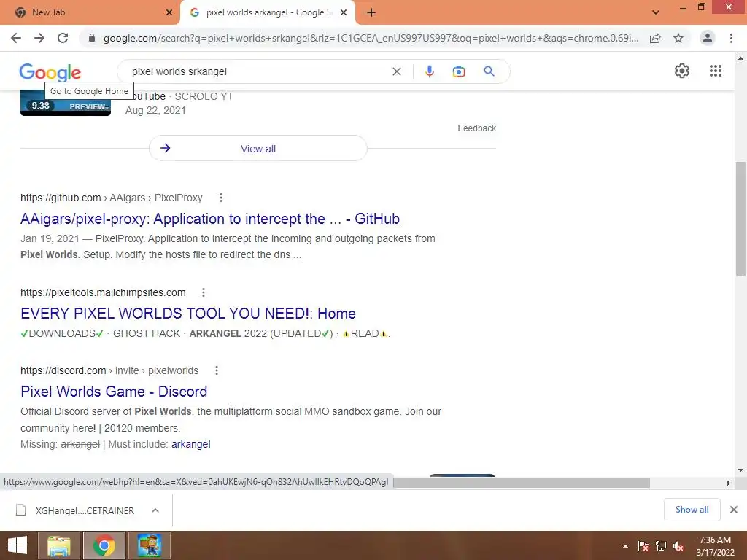Click the Feedback link
Screen dimensions: 747x560
476,128
